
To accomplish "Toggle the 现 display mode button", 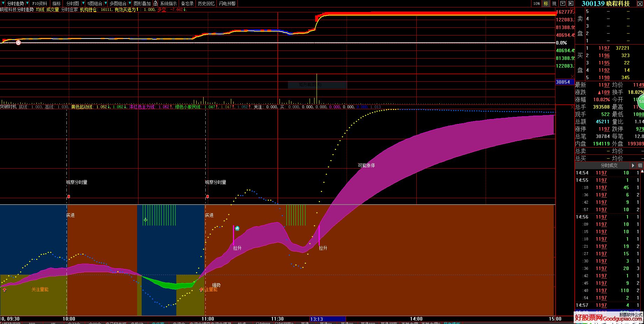I will pos(554,4).
